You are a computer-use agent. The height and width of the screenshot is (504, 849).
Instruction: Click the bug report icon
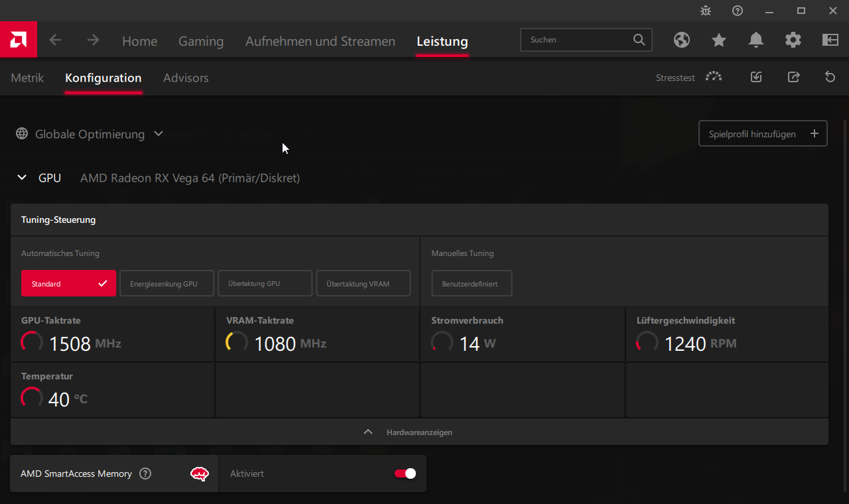tap(706, 11)
